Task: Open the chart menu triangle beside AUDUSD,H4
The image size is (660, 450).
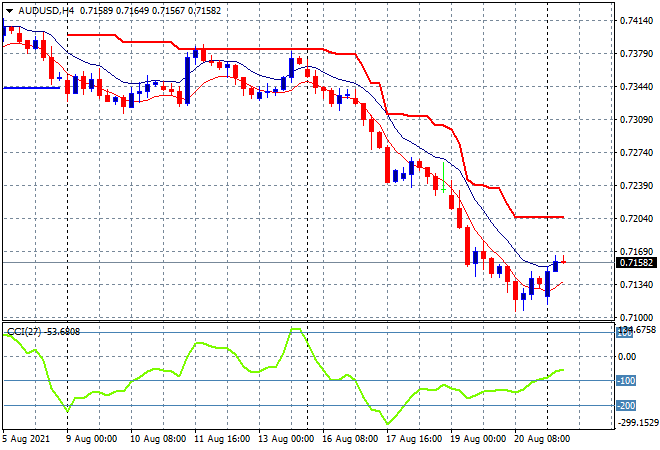Action: click(x=9, y=11)
